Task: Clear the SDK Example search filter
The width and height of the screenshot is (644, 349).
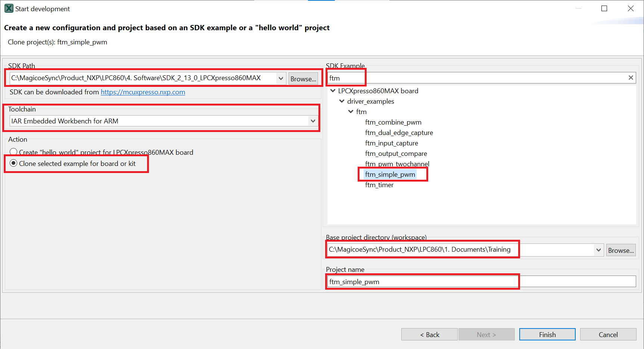Action: click(631, 78)
